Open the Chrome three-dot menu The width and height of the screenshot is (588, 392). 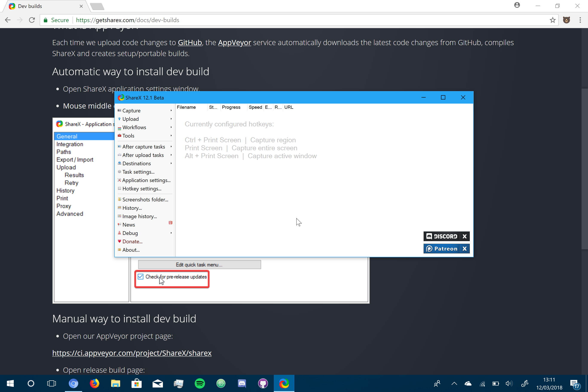pyautogui.click(x=580, y=20)
